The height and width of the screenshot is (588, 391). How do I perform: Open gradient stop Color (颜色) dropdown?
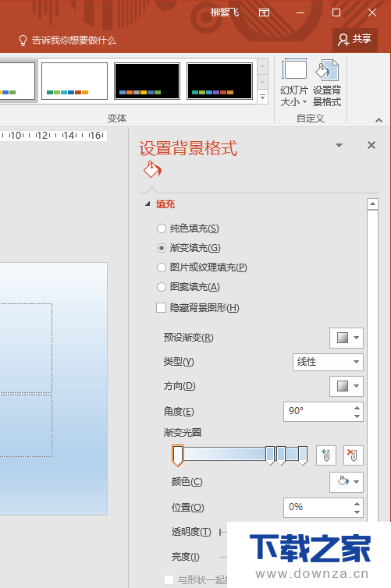pos(347,482)
